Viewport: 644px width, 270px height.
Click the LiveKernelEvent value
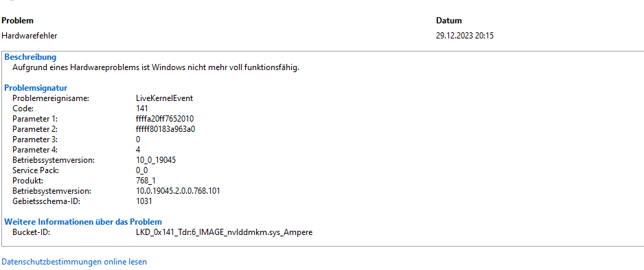tap(164, 98)
